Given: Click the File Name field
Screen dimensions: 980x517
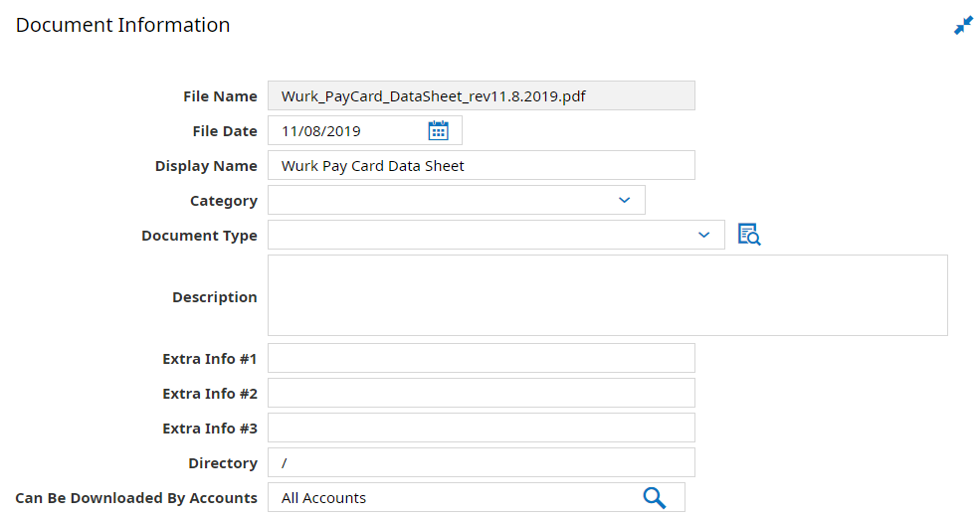Looking at the screenshot, I should [482, 95].
